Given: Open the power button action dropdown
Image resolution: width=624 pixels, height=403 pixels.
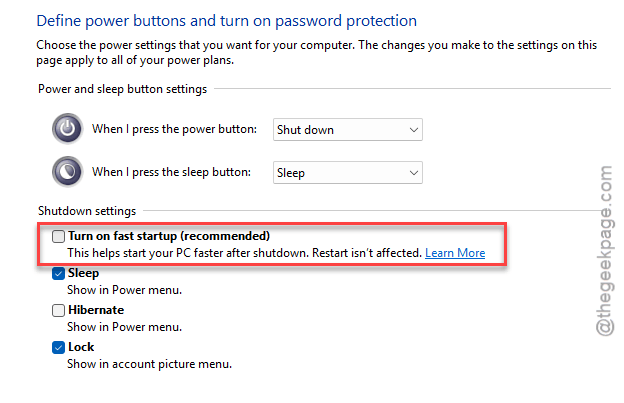Looking at the screenshot, I should (x=347, y=130).
